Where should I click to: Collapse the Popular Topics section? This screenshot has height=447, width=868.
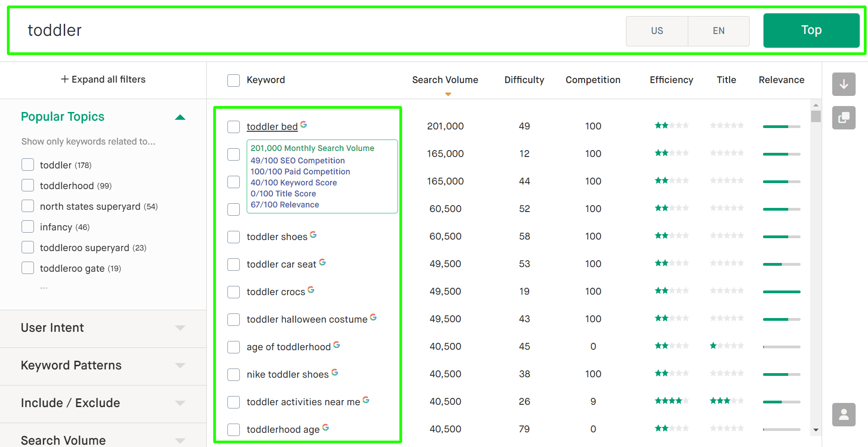(x=180, y=117)
